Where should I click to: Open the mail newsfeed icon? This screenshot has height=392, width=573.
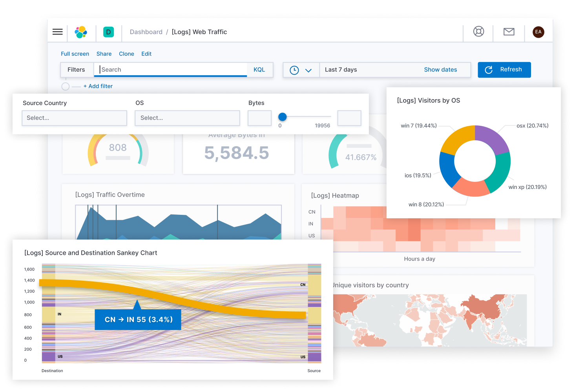tap(509, 32)
